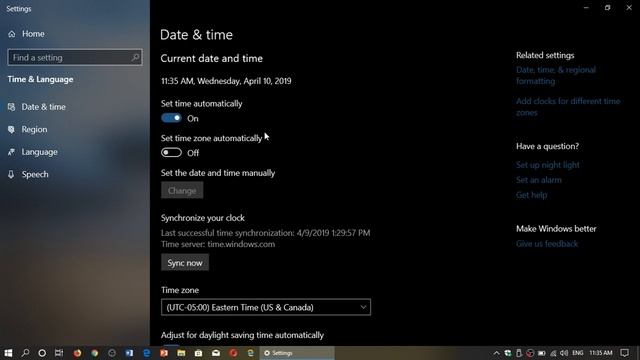This screenshot has width=640, height=360.
Task: Click the Language icon in sidebar
Action: (x=11, y=152)
